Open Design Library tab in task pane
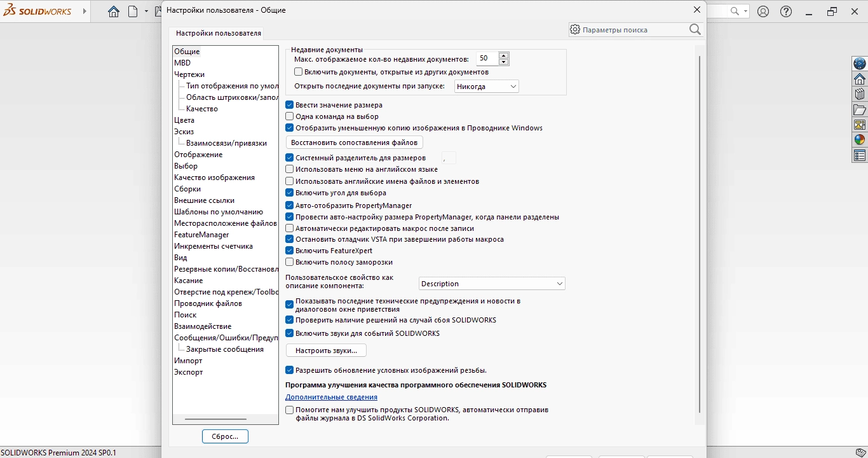Image resolution: width=868 pixels, height=458 pixels. click(860, 94)
